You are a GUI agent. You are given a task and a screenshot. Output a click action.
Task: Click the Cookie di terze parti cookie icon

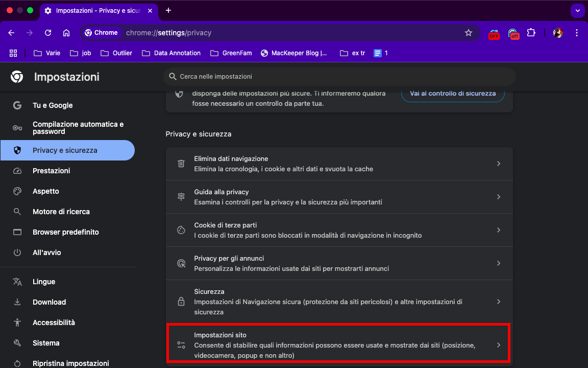click(181, 229)
